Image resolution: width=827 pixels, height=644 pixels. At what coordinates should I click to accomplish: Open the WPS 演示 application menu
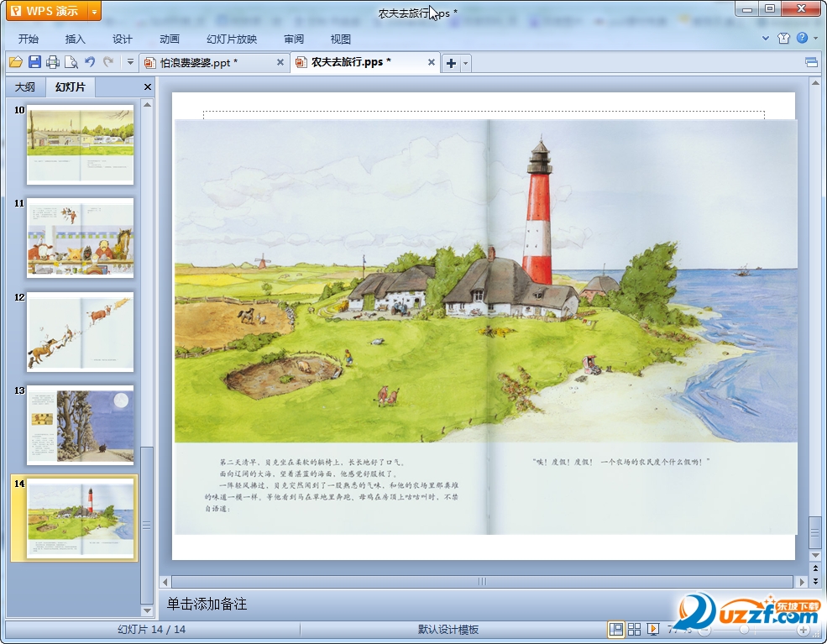click(46, 11)
